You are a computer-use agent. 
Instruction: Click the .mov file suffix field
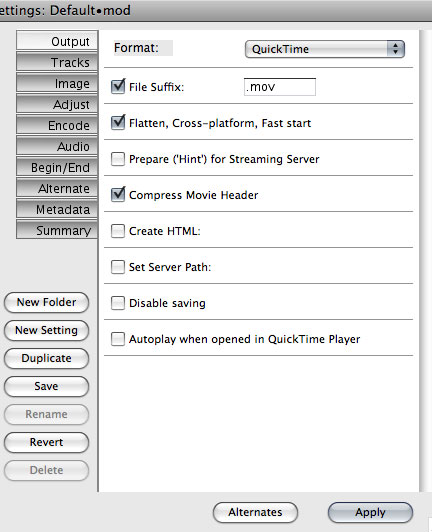coord(280,87)
